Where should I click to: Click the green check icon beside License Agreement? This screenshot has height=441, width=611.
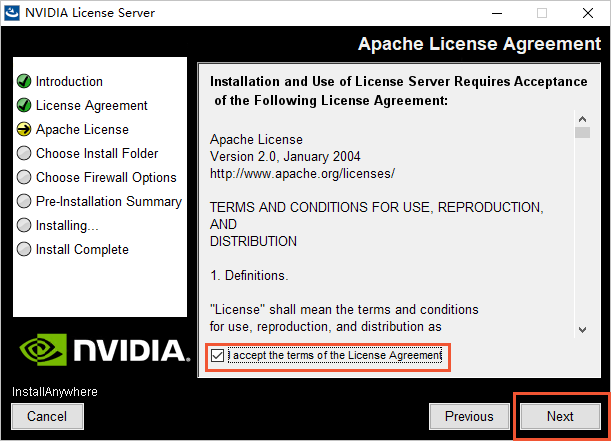coord(24,105)
